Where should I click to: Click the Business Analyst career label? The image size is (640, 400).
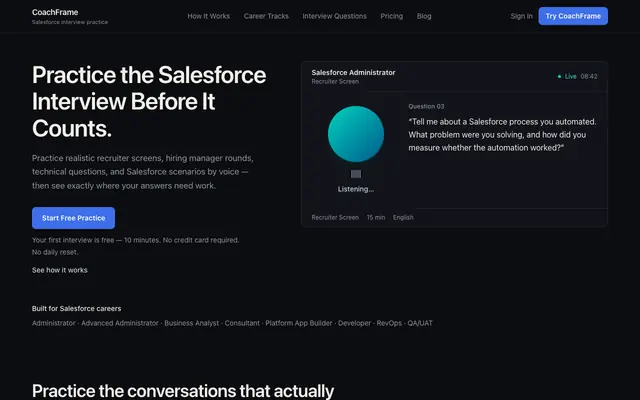click(191, 323)
